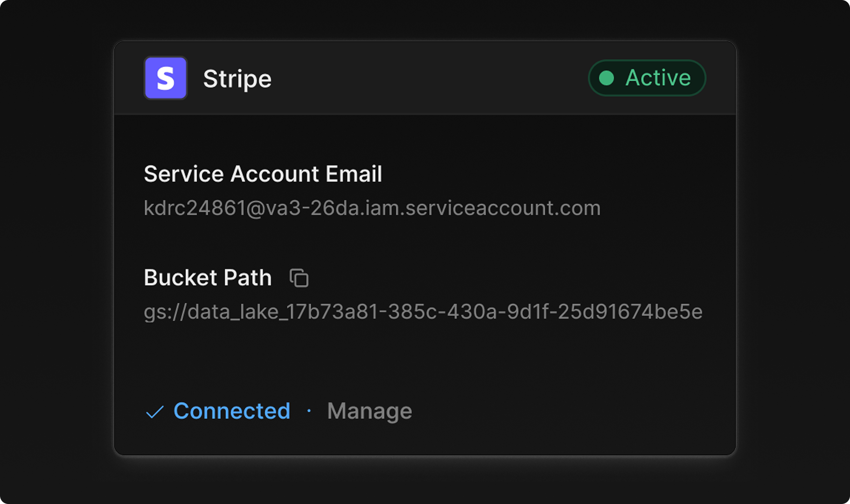Click the Active label text in badge
Image resolution: width=850 pixels, height=504 pixels.
click(658, 78)
